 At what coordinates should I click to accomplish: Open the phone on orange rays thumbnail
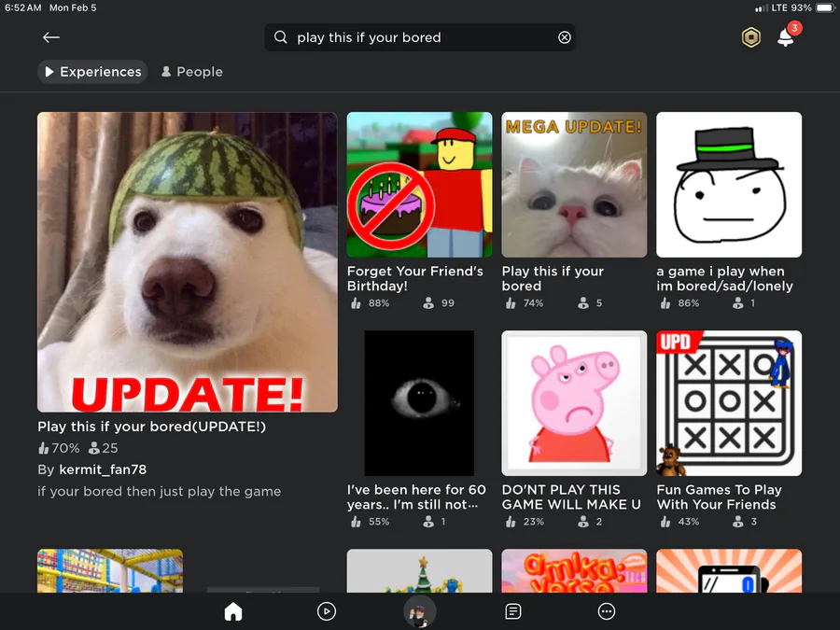pos(729,570)
